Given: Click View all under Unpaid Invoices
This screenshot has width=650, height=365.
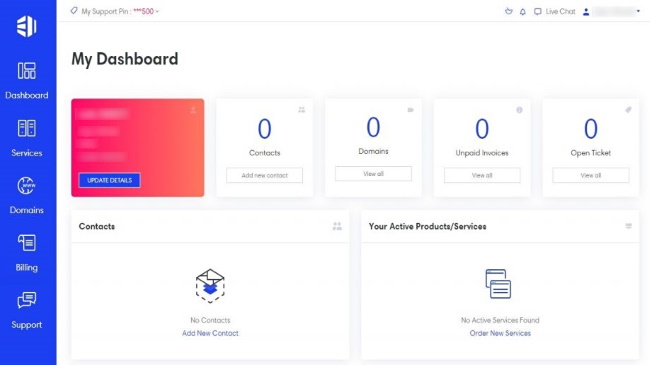Looking at the screenshot, I should [482, 175].
